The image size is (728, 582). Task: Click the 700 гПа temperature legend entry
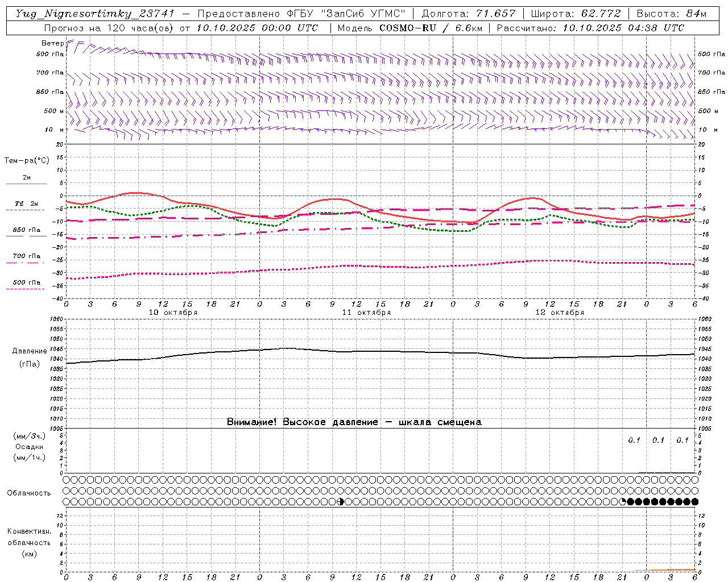(x=26, y=256)
